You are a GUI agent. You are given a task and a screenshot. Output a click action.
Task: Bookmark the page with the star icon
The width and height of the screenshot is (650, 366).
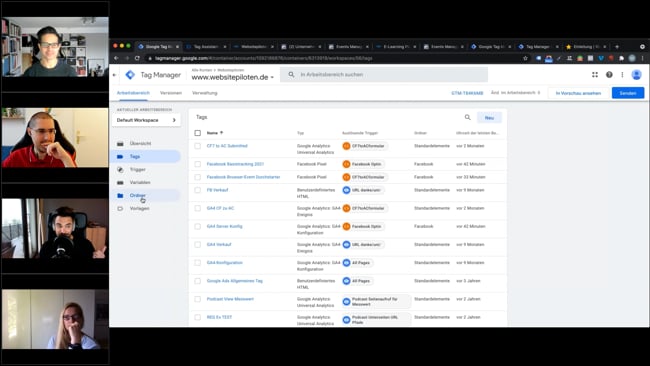[x=525, y=58]
